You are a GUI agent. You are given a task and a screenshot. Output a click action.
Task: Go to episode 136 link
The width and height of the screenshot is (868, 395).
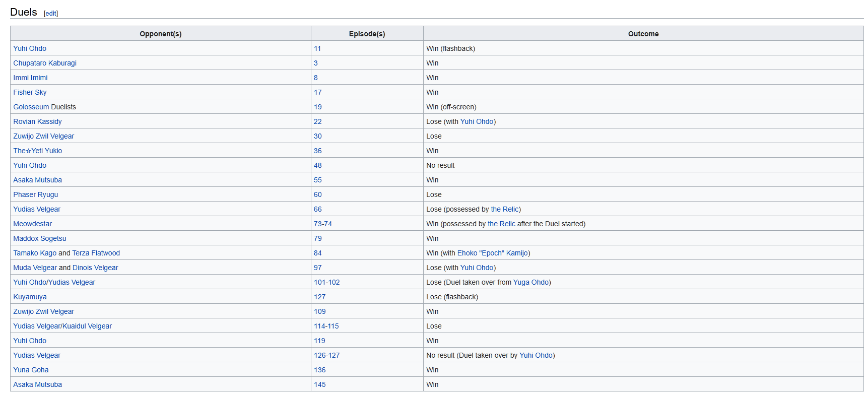click(x=320, y=370)
